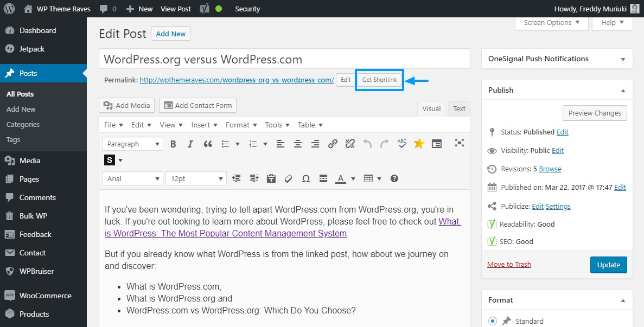Switch to the Visual editor tab
Image resolution: width=644 pixels, height=327 pixels.
[432, 108]
